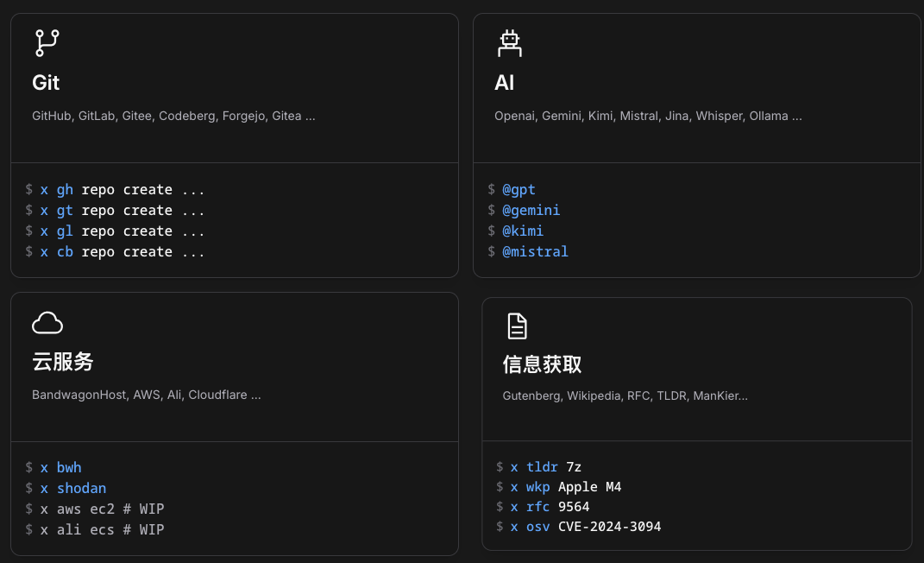Screen dimensions: 924x563
Task: Open the 信息获取 card heading
Action: pyautogui.click(x=542, y=364)
